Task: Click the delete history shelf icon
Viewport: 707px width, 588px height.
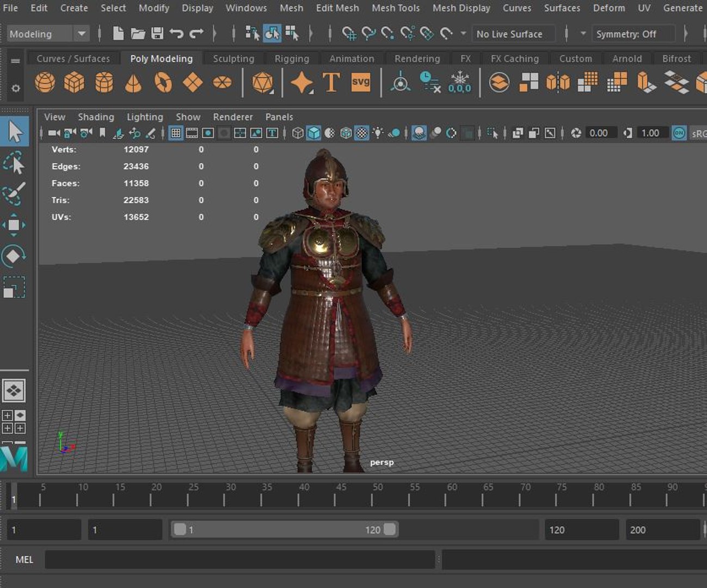Action: [x=430, y=83]
